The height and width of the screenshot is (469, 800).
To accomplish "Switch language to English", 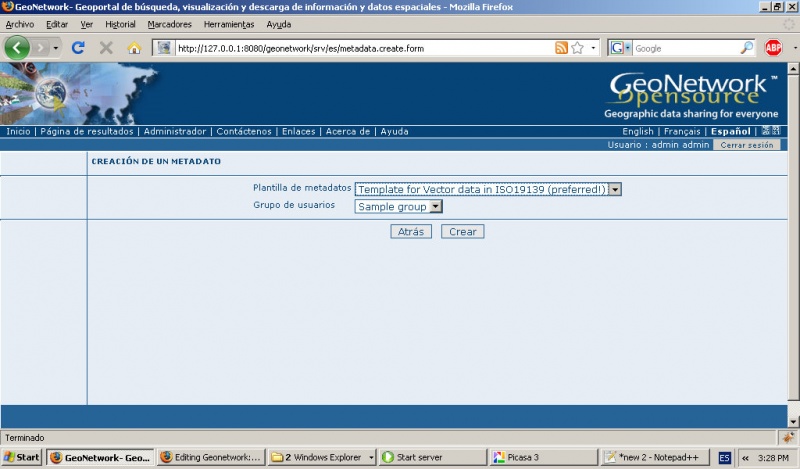I will (x=637, y=131).
